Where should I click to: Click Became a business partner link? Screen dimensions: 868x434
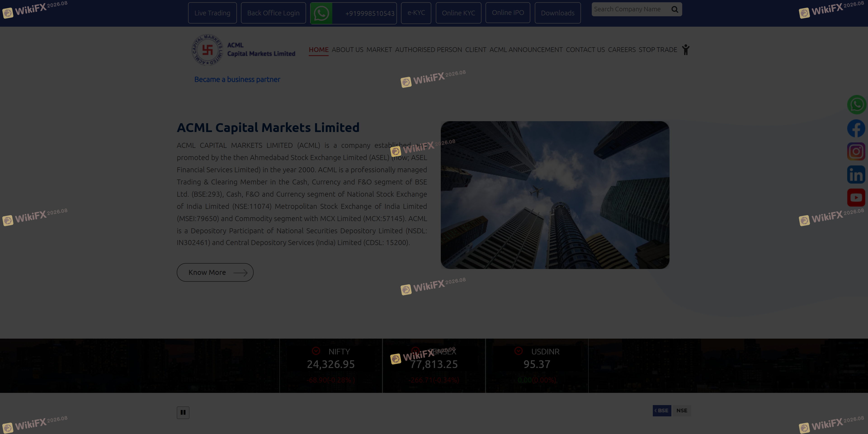click(237, 79)
